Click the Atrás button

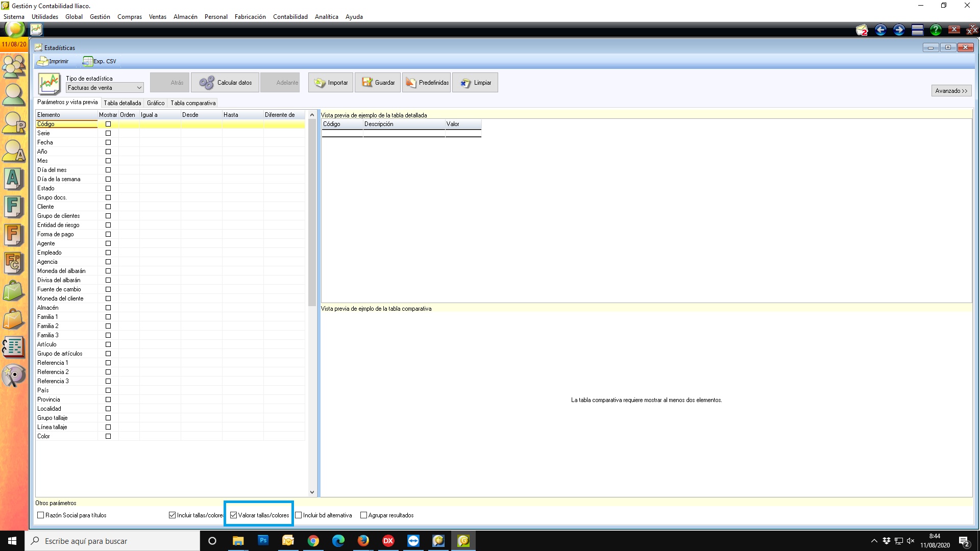[169, 83]
